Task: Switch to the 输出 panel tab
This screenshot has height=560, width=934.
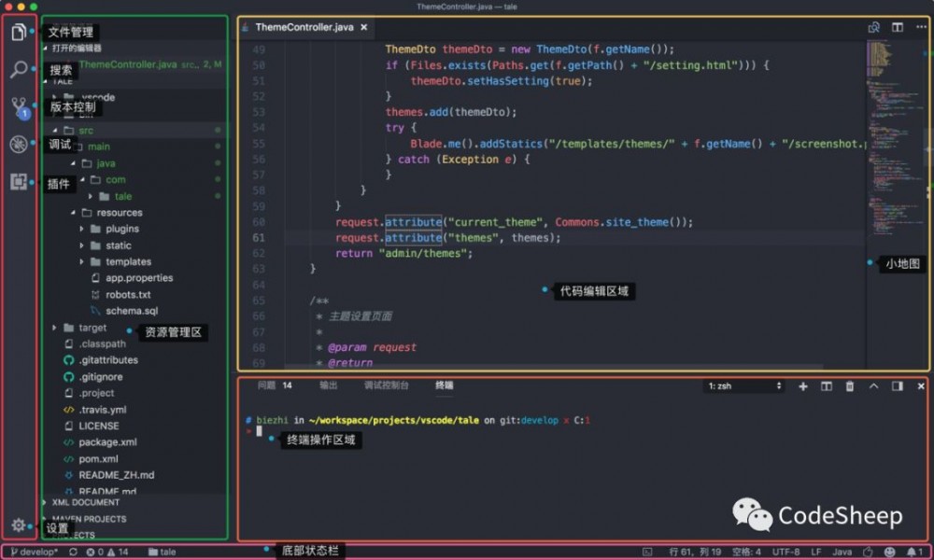Action: 328,385
